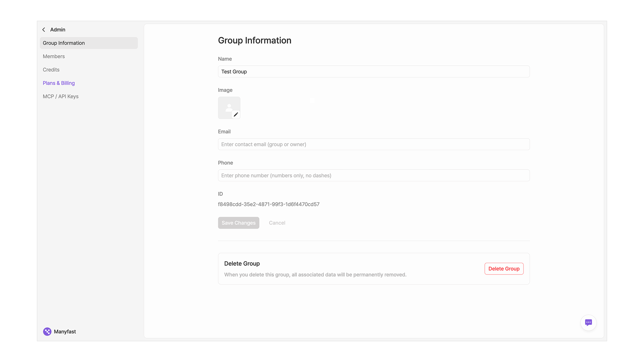Click the Manyfast logo icon
This screenshot has height=362, width=644.
(x=47, y=331)
